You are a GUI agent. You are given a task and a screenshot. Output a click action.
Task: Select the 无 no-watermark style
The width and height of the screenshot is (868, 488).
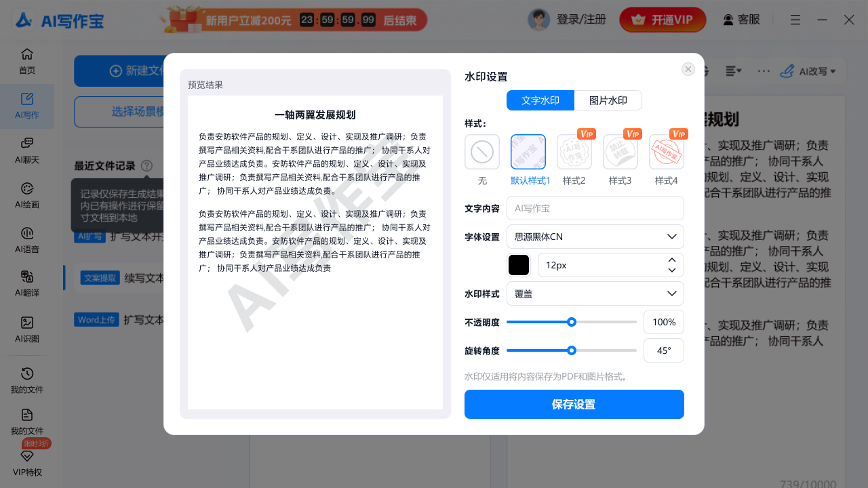482,152
